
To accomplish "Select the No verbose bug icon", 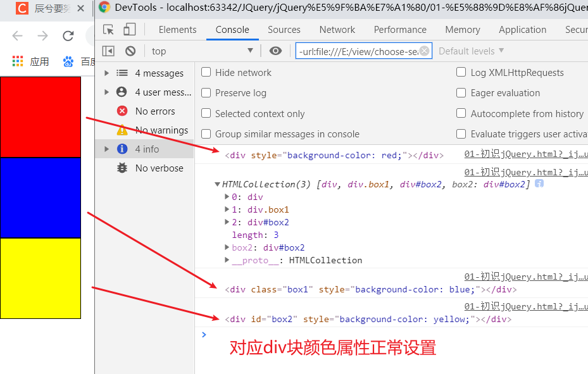I will pos(122,168).
